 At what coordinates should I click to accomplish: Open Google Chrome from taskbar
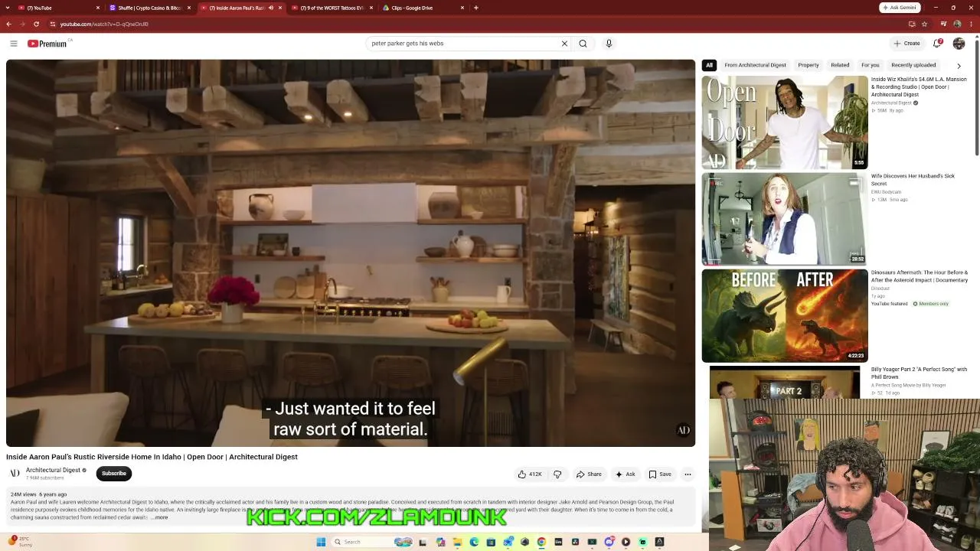pos(541,542)
